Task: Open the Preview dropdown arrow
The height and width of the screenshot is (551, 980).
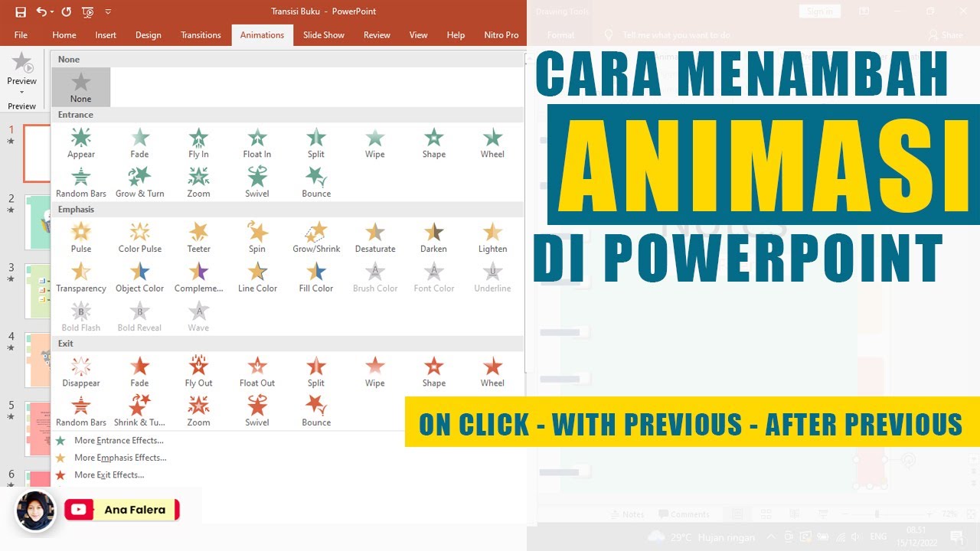Action: click(21, 92)
